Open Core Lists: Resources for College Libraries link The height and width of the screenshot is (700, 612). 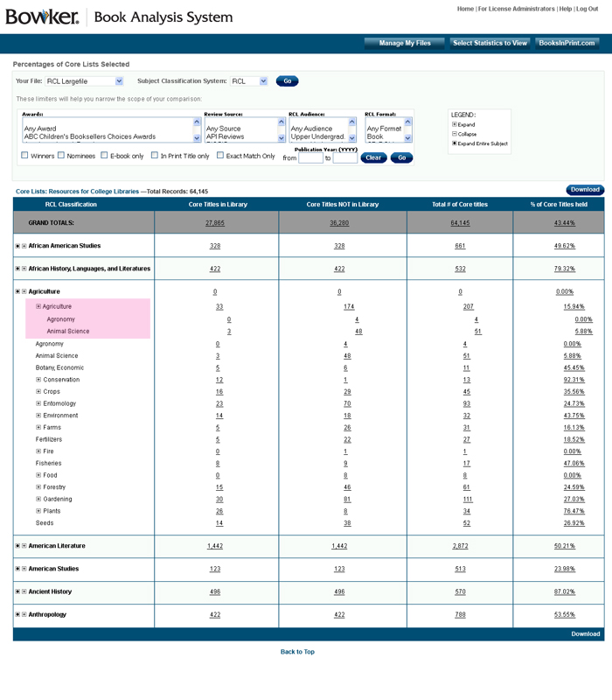pyautogui.click(x=77, y=192)
